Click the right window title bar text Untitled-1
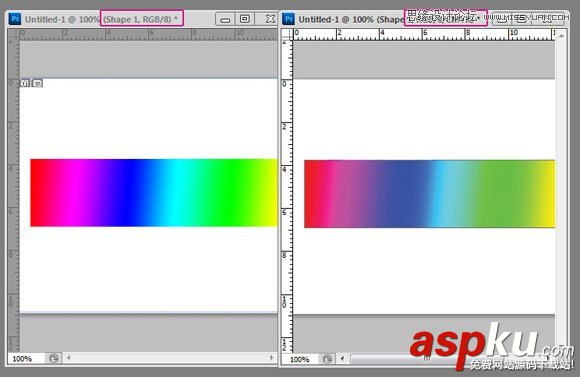 tap(318, 19)
